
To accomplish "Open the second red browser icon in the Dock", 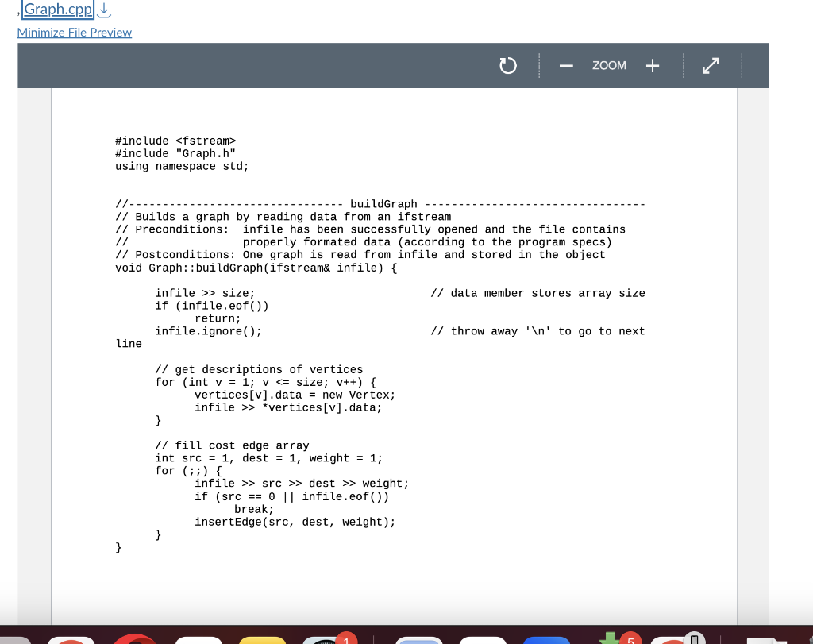I will [x=135, y=640].
